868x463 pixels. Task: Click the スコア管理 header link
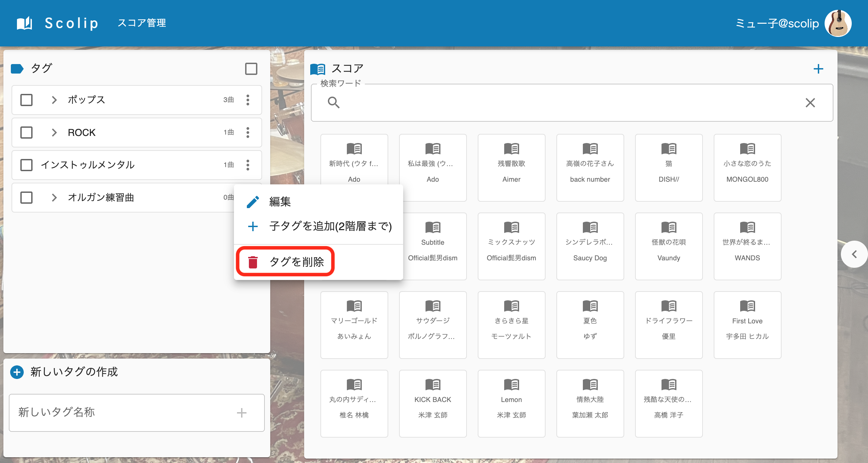pyautogui.click(x=142, y=23)
